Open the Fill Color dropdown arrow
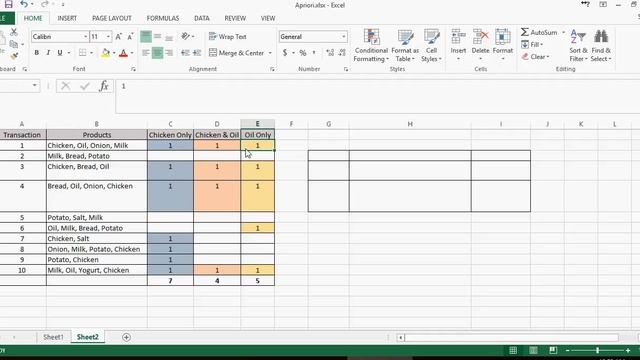640x360 pixels. pos(114,53)
